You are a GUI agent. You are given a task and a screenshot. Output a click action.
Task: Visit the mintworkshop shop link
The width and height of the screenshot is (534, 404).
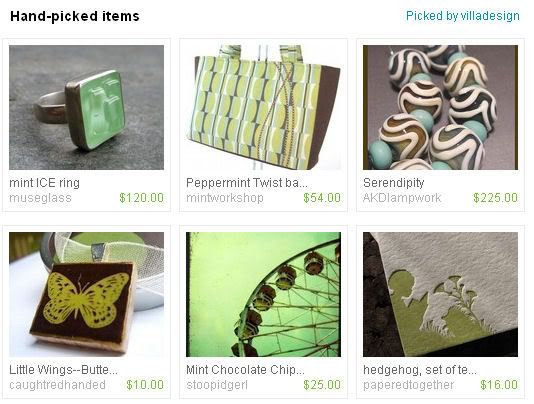(x=225, y=198)
